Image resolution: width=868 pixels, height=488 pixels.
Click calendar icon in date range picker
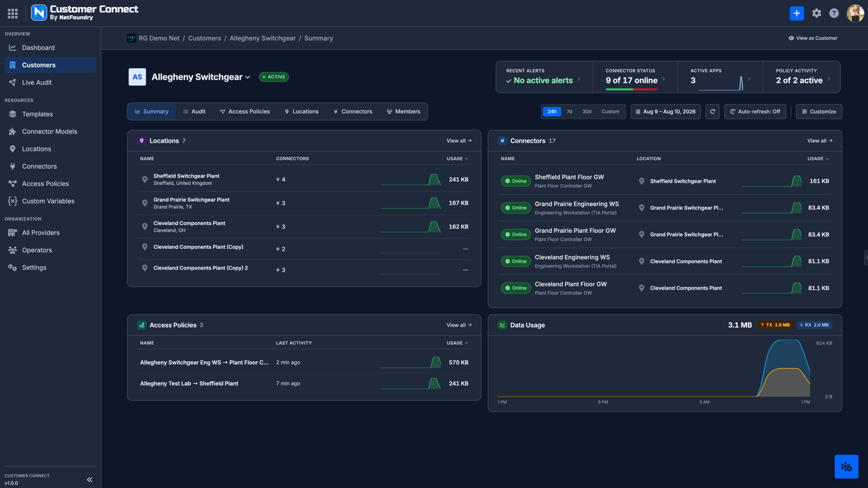[x=638, y=111]
